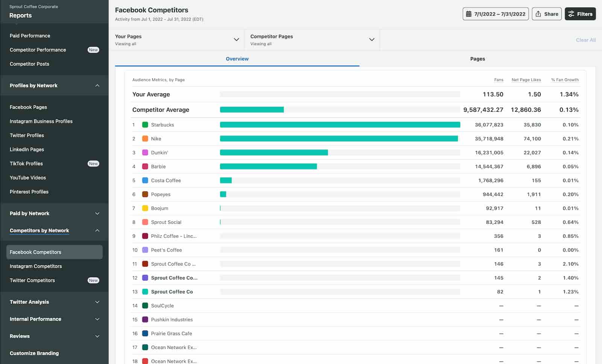Click the New badge beside Competitor Performance
This screenshot has height=364, width=602.
click(x=93, y=50)
